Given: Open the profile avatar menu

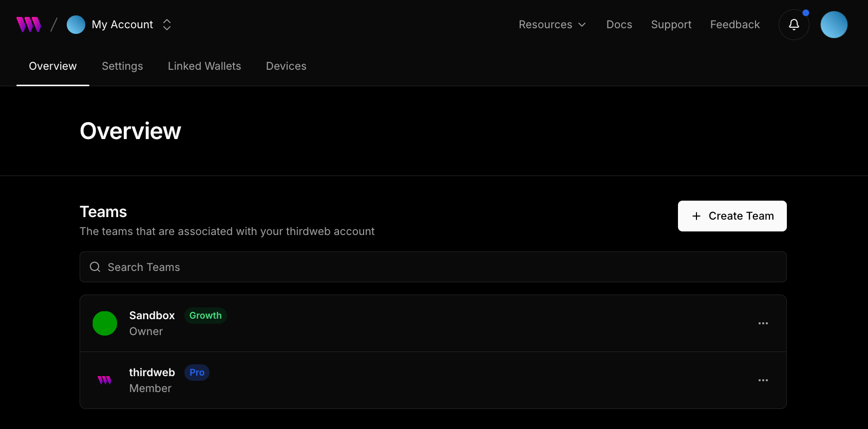Looking at the screenshot, I should pyautogui.click(x=834, y=25).
